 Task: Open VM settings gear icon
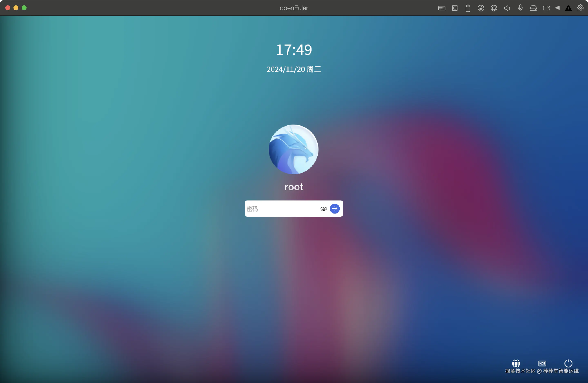click(580, 8)
